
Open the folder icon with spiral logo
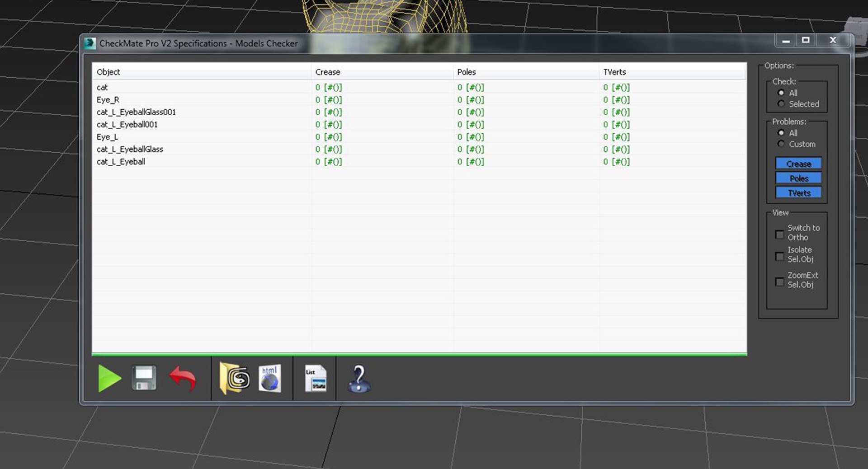coord(234,378)
